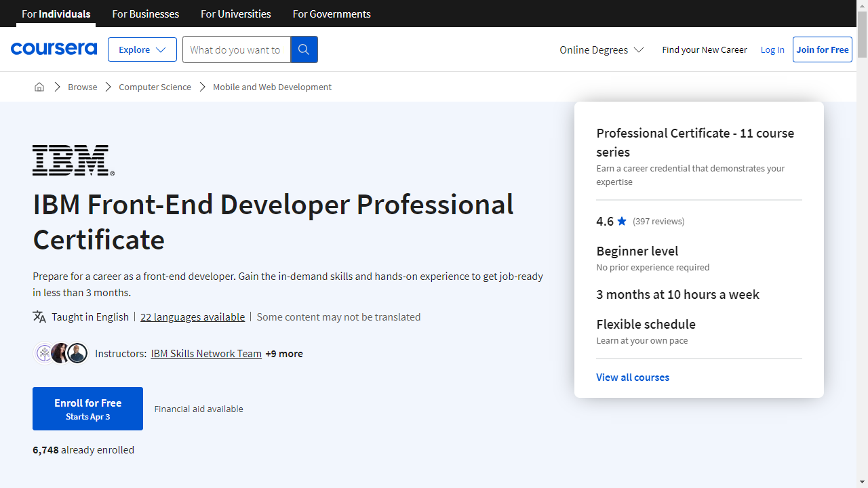
Task: Expand the Online Degrees menu
Action: 601,49
